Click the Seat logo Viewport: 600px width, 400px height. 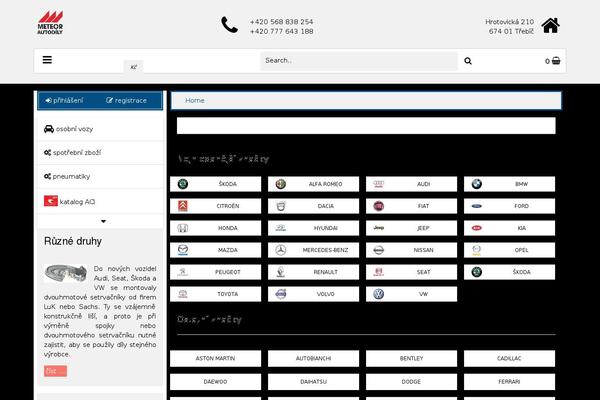378,272
